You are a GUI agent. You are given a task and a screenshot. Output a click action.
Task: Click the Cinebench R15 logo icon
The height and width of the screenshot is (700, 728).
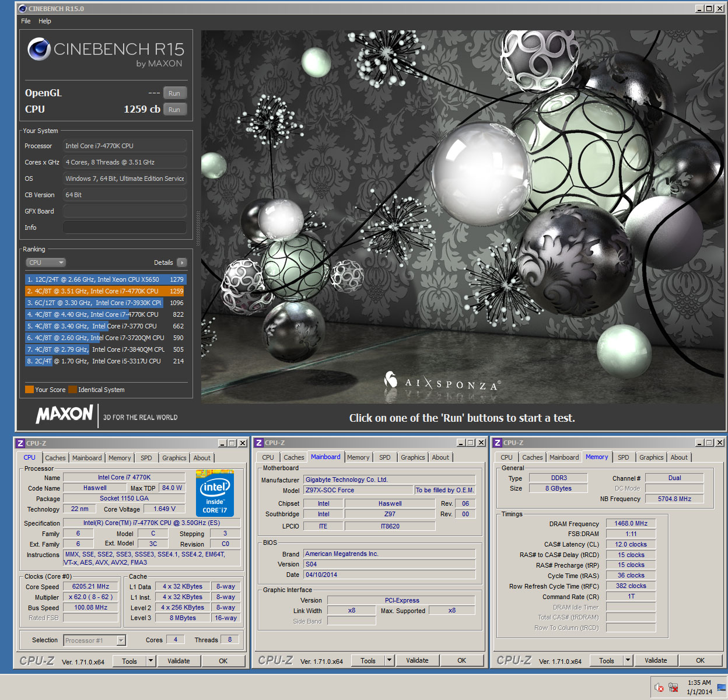38,50
